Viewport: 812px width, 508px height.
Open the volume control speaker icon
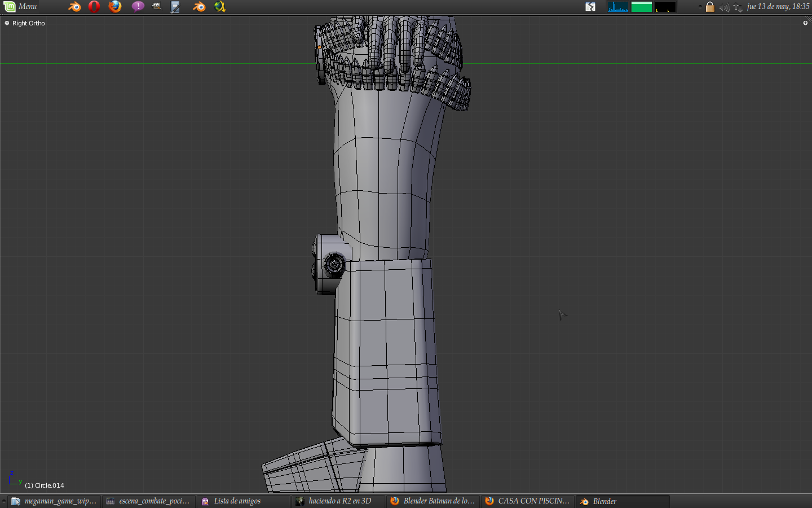point(725,7)
